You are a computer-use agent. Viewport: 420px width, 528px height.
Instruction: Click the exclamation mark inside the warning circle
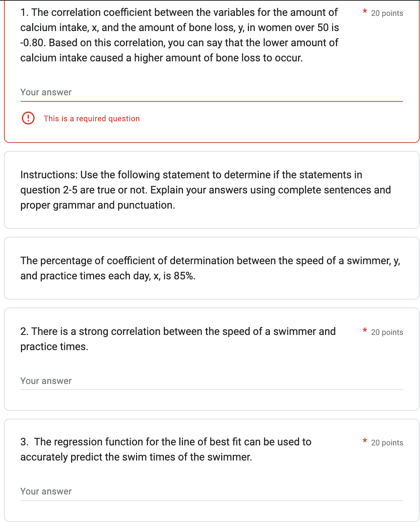click(x=28, y=118)
